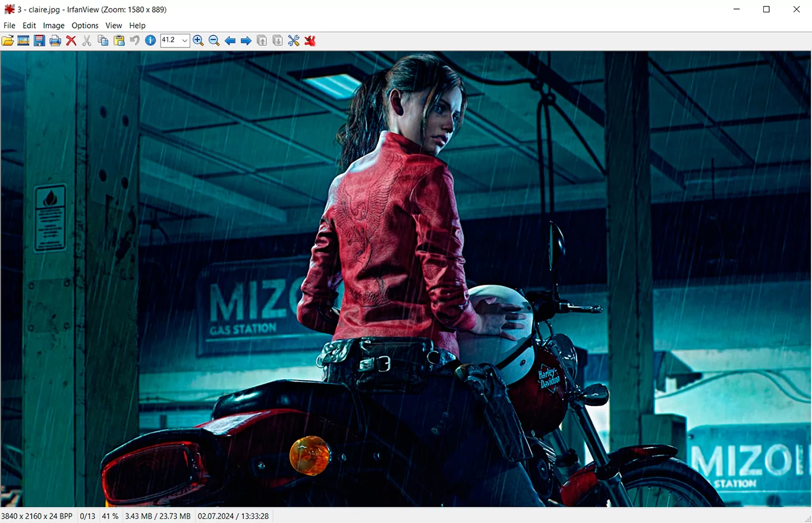Open the Slideshow filmstrip icon

(24, 40)
